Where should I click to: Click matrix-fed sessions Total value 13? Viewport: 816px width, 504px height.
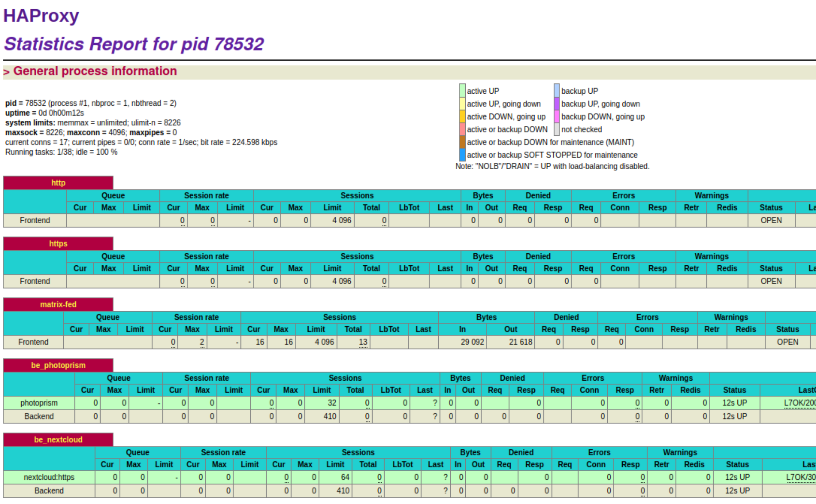click(363, 342)
